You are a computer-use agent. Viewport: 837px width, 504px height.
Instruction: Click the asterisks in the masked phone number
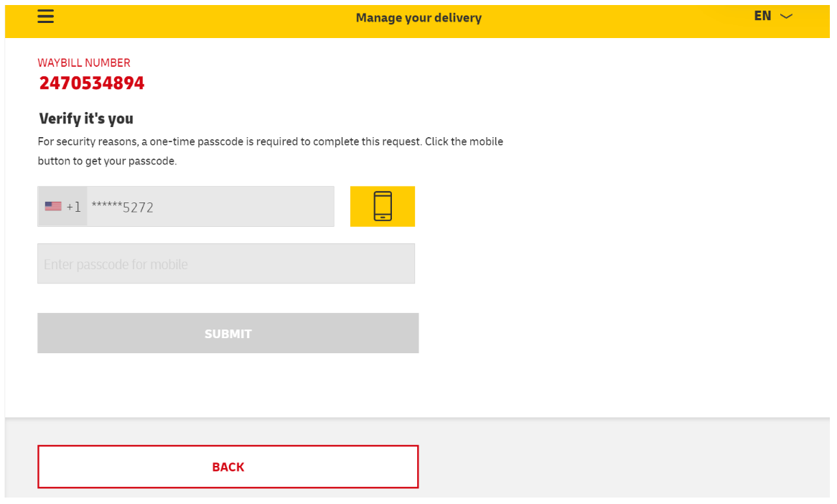tap(106, 206)
